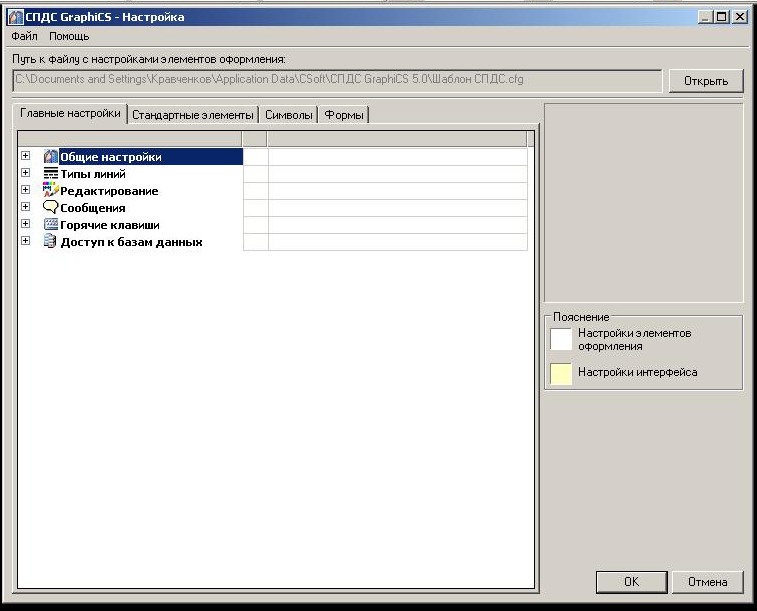Switch to the Главные настройки tab
Image resolution: width=757 pixels, height=611 pixels.
[70, 113]
